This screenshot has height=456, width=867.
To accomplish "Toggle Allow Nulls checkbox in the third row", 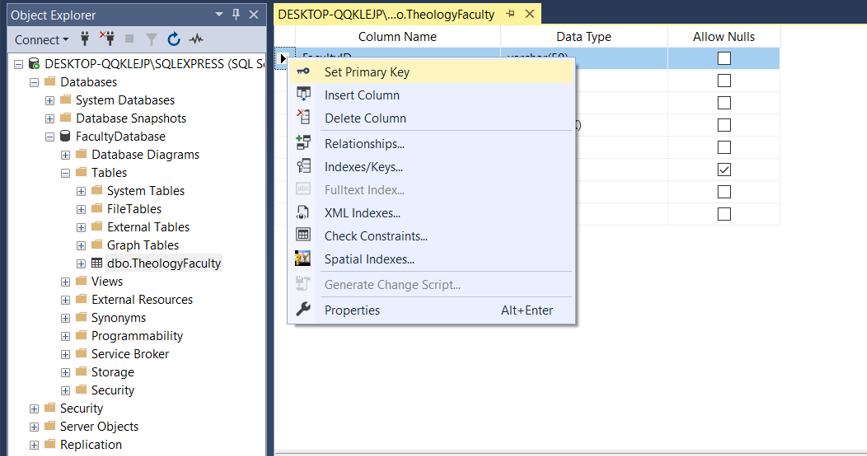I will [724, 103].
